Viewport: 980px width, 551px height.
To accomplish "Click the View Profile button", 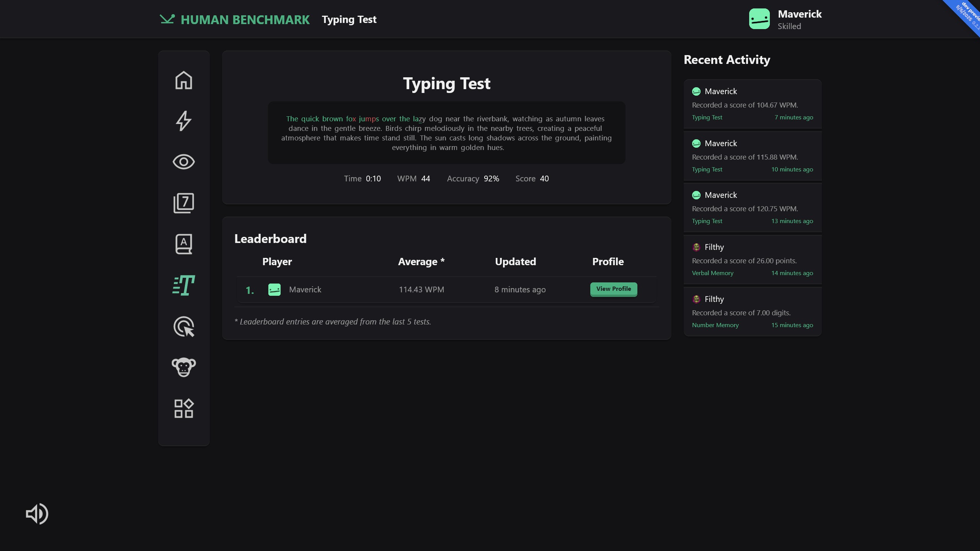I will [x=614, y=289].
